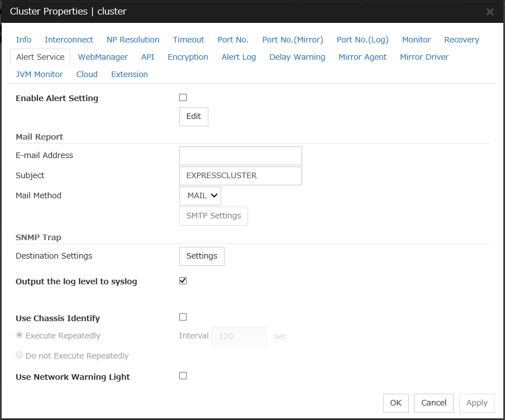Tick the Use Network Warning Light checkbox
Image resolution: width=505 pixels, height=420 pixels.
click(x=183, y=376)
